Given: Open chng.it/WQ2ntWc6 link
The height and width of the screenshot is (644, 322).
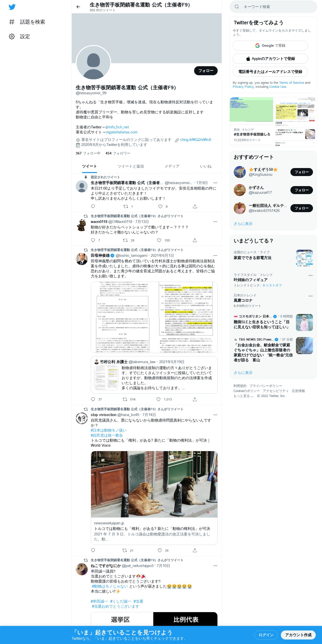Looking at the screenshot, I should (196, 140).
